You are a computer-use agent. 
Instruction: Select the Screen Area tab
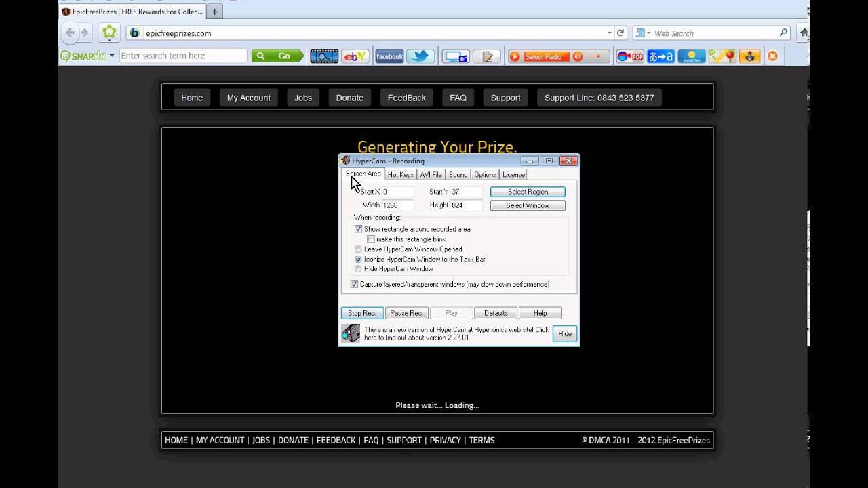[363, 174]
